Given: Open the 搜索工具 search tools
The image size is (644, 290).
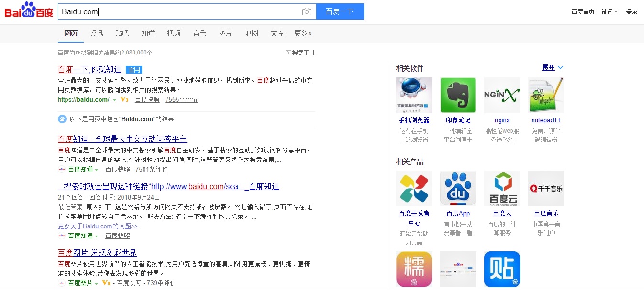Looking at the screenshot, I should coord(303,53).
